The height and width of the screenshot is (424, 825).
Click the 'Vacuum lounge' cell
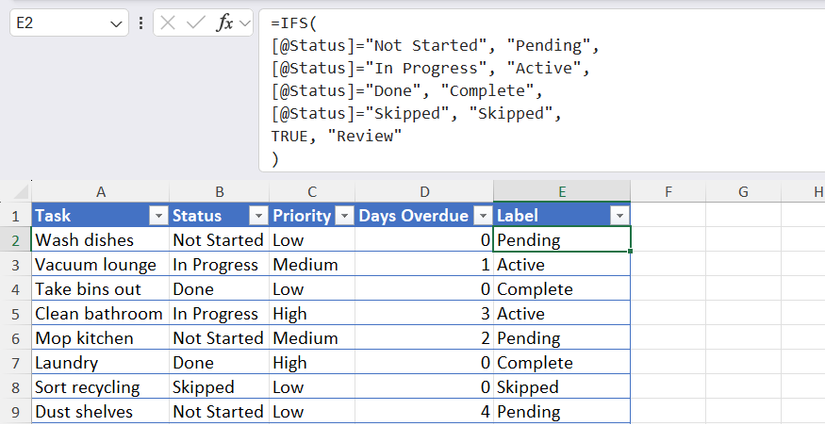pyautogui.click(x=100, y=265)
